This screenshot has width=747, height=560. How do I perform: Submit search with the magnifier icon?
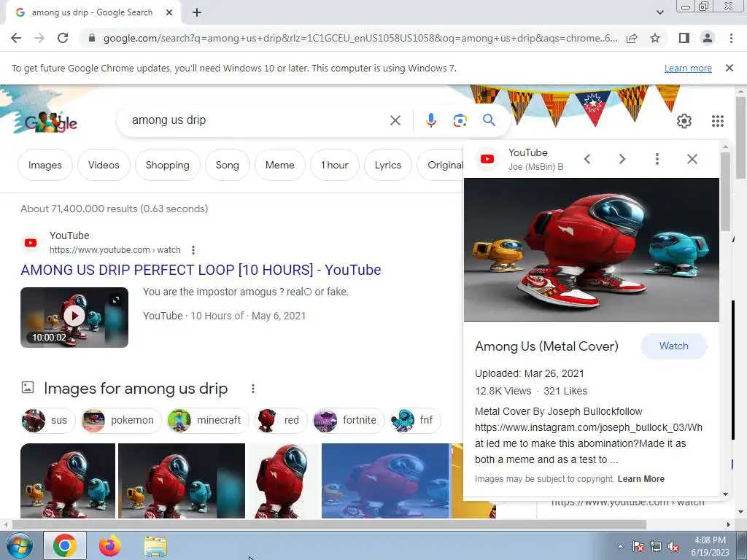[489, 120]
